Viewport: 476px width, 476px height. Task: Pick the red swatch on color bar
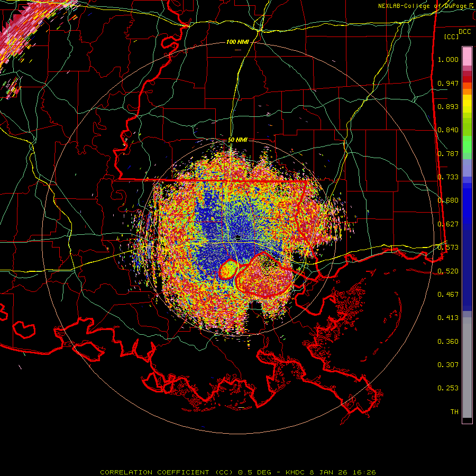tap(467, 79)
